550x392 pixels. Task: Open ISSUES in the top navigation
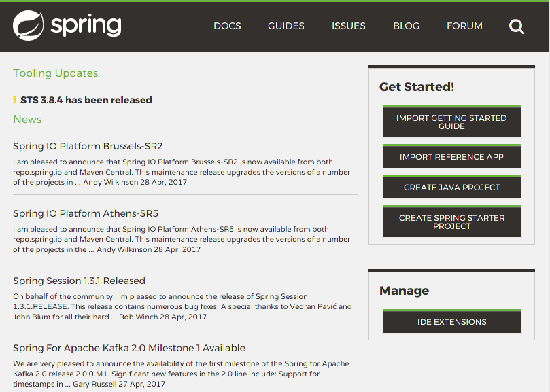point(348,26)
